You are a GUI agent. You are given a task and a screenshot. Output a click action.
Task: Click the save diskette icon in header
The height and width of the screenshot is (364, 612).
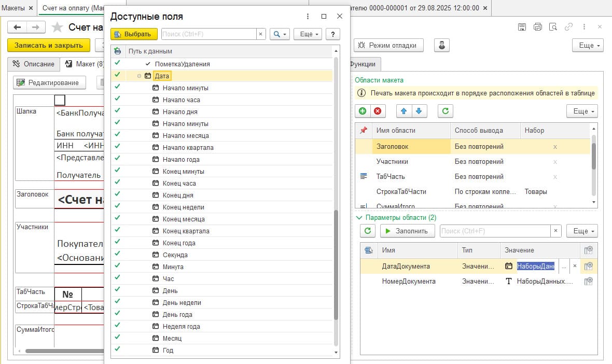tap(522, 27)
